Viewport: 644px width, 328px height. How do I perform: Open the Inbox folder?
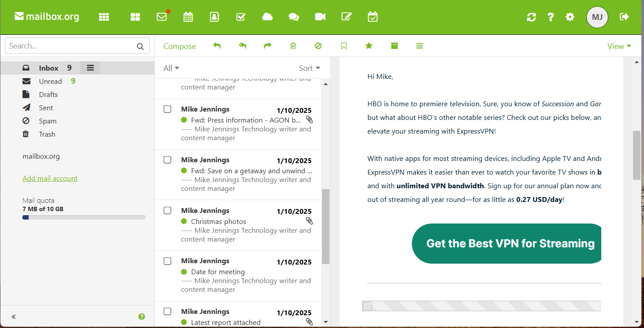pyautogui.click(x=48, y=68)
